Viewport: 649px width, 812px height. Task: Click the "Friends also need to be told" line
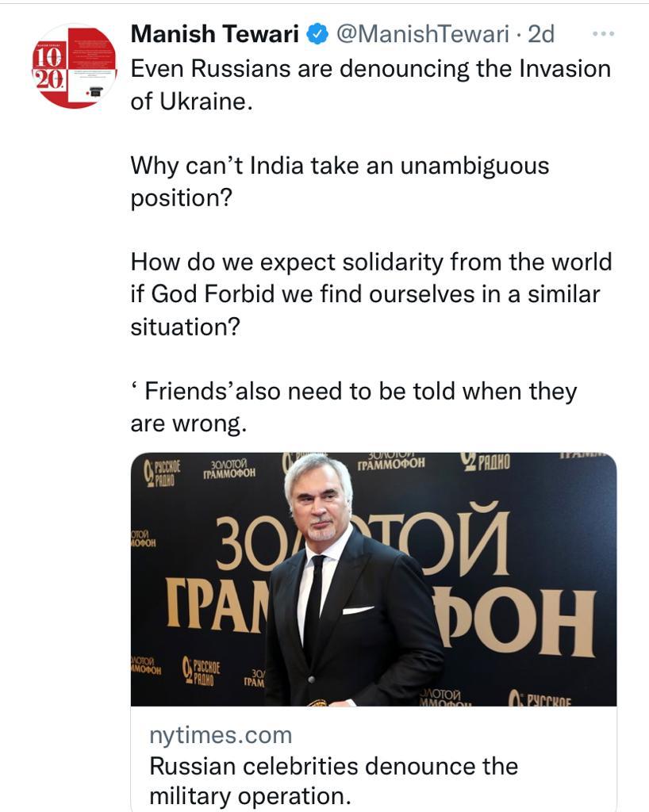click(353, 407)
